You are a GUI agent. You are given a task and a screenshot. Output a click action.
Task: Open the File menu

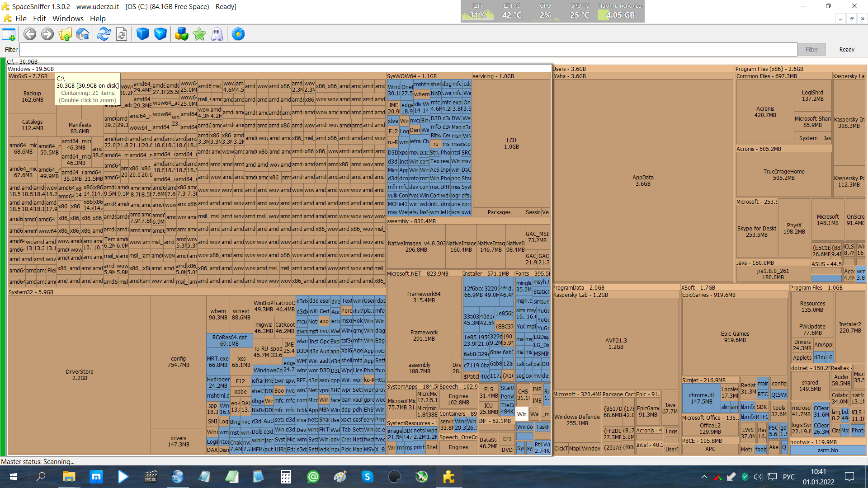tap(21, 19)
